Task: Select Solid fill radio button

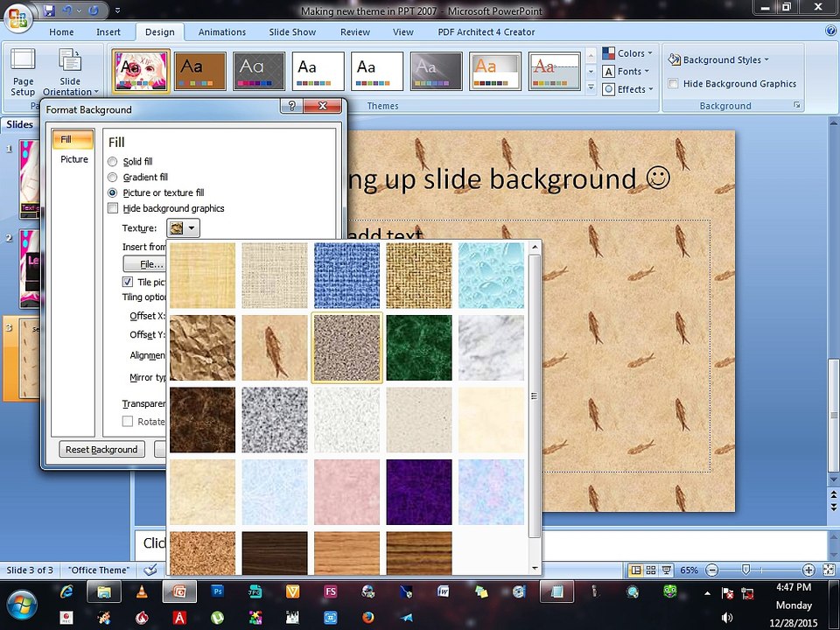Action: point(113,161)
